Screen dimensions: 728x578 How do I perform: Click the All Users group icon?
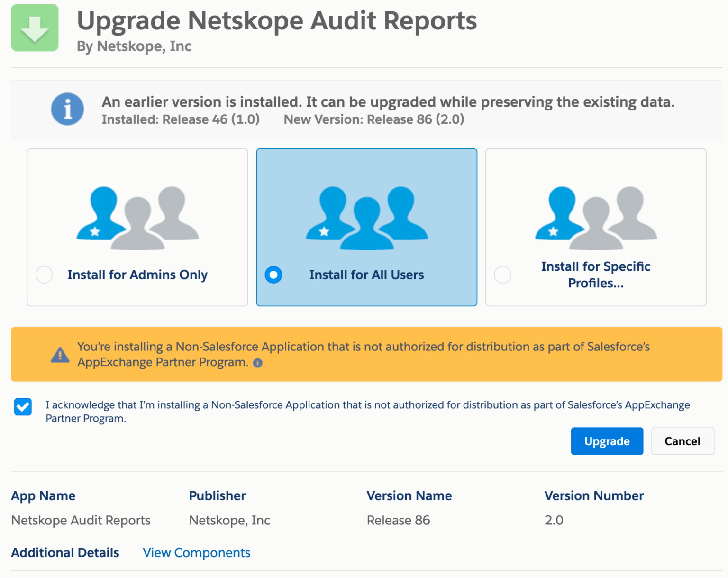(x=366, y=217)
